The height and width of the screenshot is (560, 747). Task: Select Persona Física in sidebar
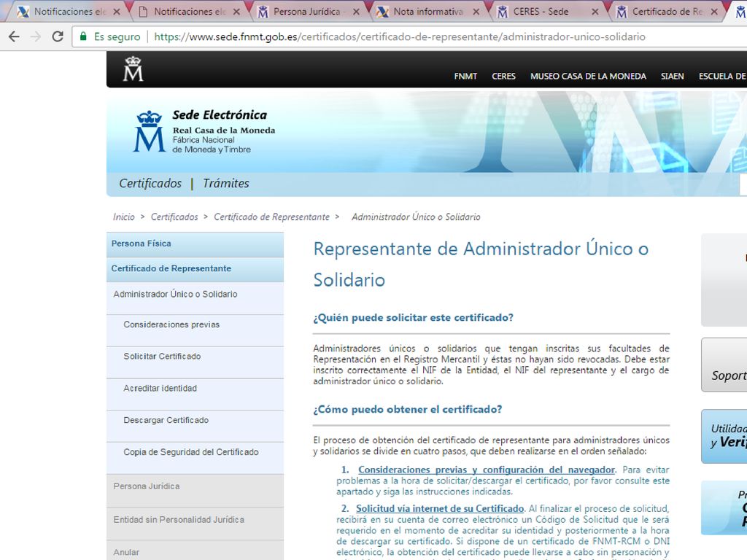pyautogui.click(x=195, y=244)
